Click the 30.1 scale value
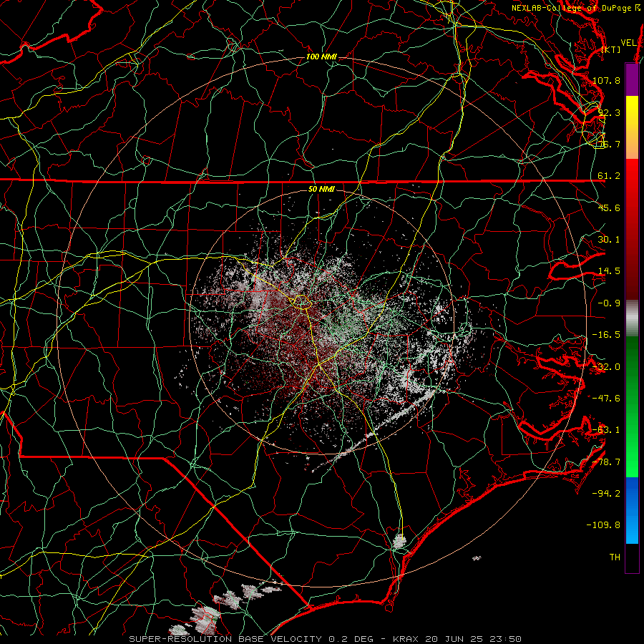The height and width of the screenshot is (644, 644). [x=609, y=240]
